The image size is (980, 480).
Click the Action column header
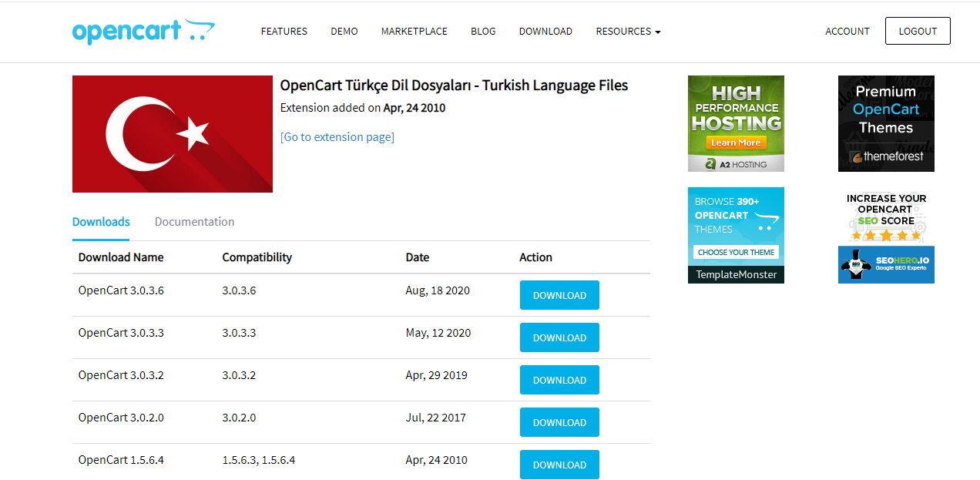536,257
